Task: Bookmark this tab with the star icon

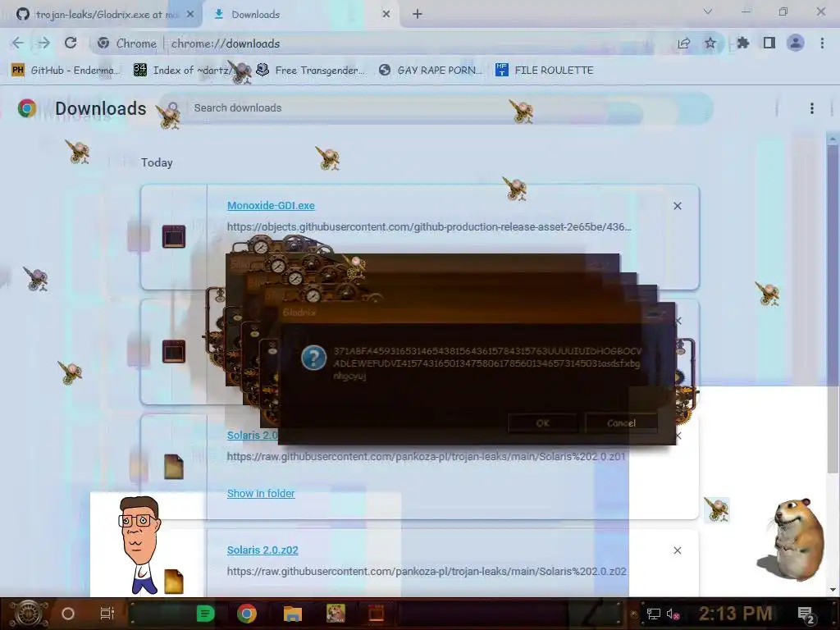Action: (x=710, y=43)
